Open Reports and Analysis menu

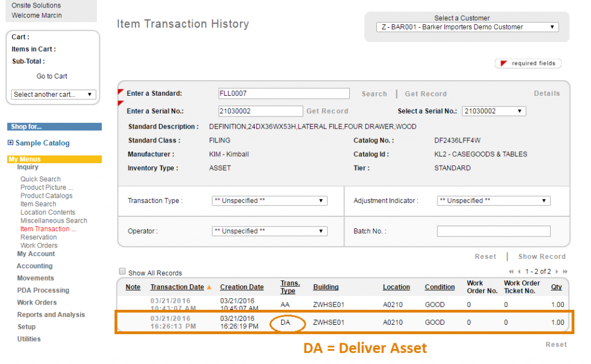coord(51,315)
